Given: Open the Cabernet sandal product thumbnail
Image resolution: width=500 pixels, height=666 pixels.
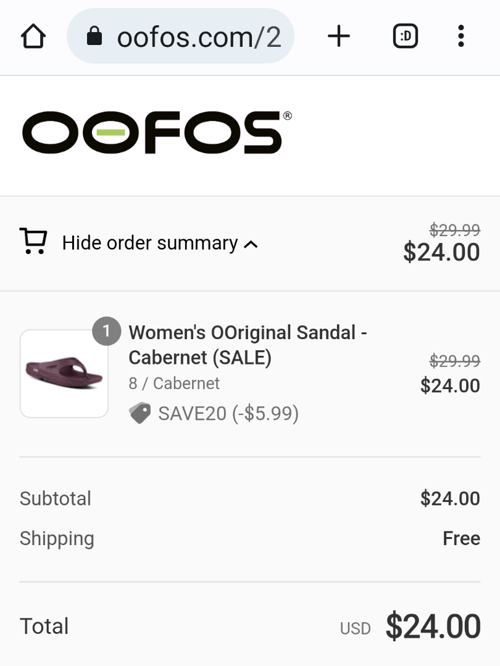Looking at the screenshot, I should 64,374.
